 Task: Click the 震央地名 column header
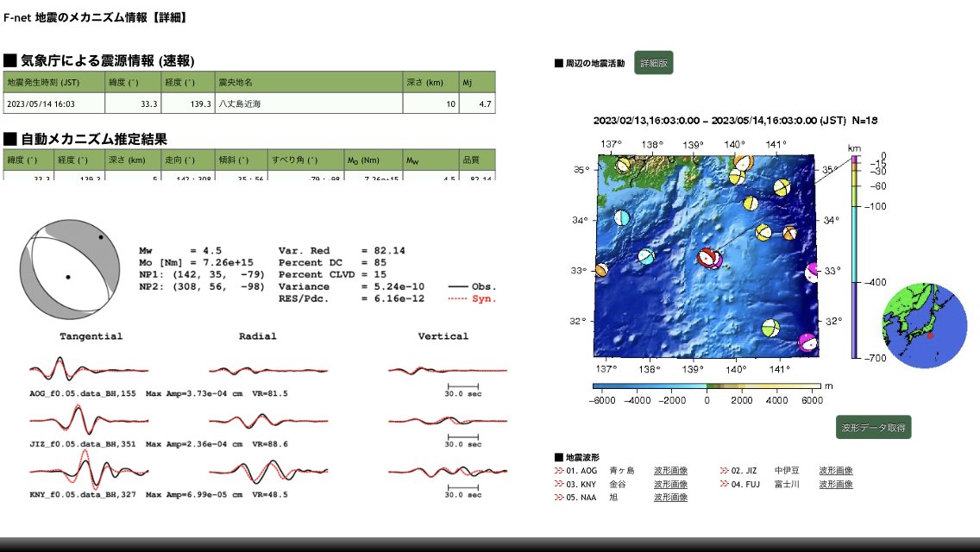309,82
